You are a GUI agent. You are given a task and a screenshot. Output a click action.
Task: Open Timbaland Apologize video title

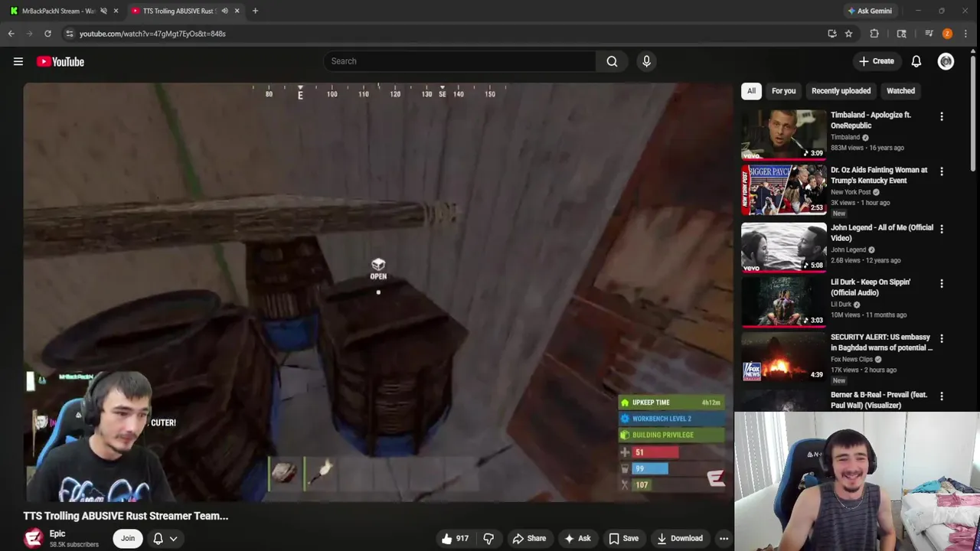tap(871, 120)
